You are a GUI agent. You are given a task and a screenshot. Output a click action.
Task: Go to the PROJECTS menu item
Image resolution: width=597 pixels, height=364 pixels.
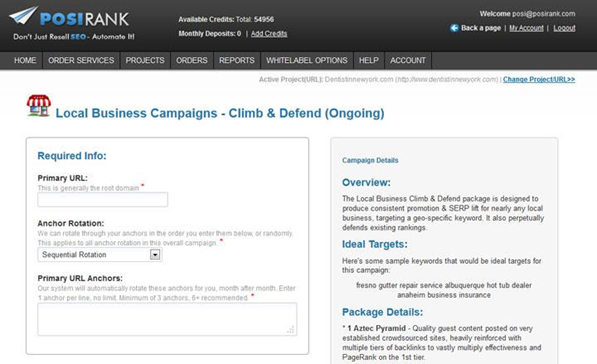click(x=145, y=61)
